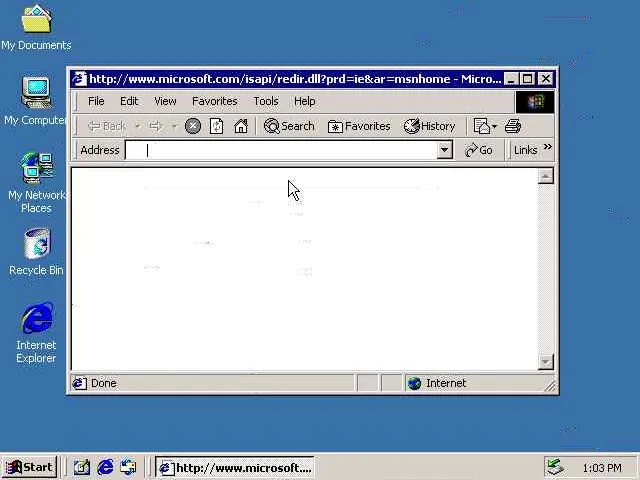Open the Help menu
The width and height of the screenshot is (640, 480).
[304, 101]
